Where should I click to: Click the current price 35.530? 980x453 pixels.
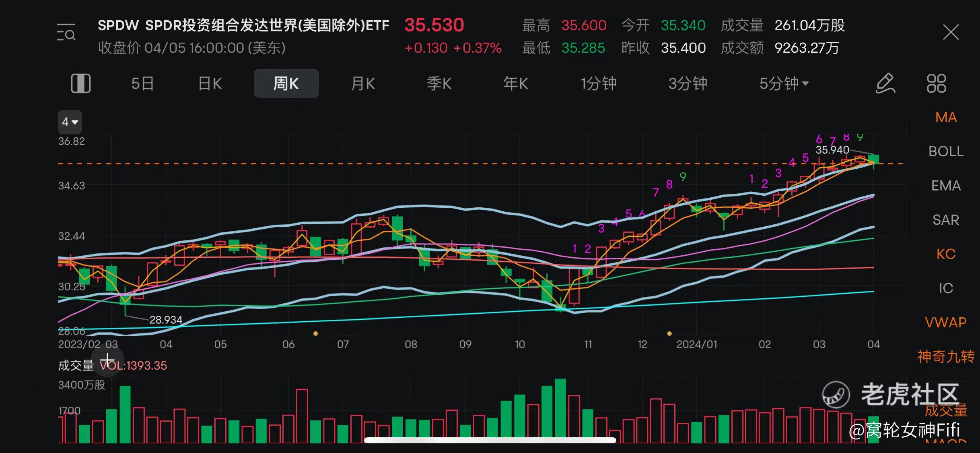[x=434, y=25]
